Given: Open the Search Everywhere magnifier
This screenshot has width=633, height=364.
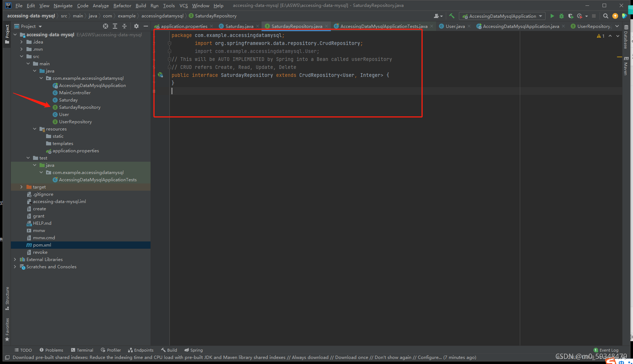Looking at the screenshot, I should click(605, 16).
